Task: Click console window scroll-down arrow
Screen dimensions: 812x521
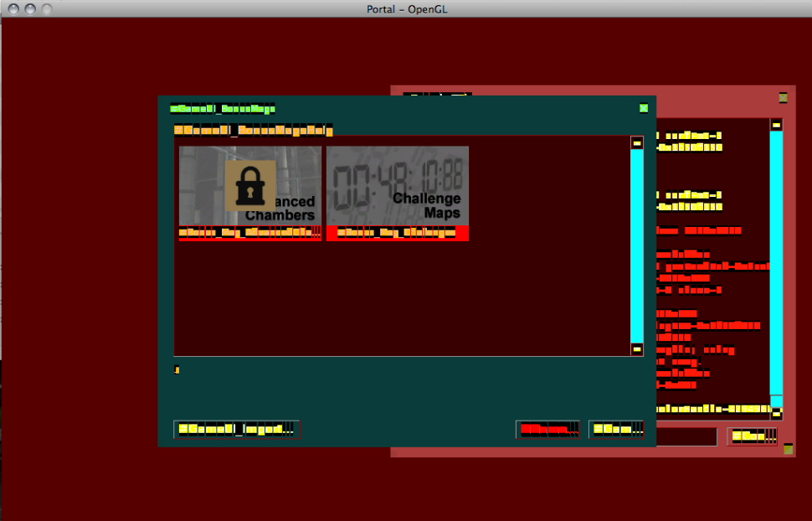Action: pyautogui.click(x=776, y=414)
